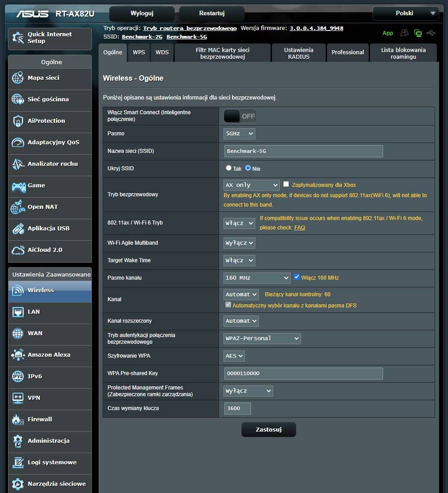Toggle Smart Connect switch on
The width and height of the screenshot is (448, 493).
[240, 117]
